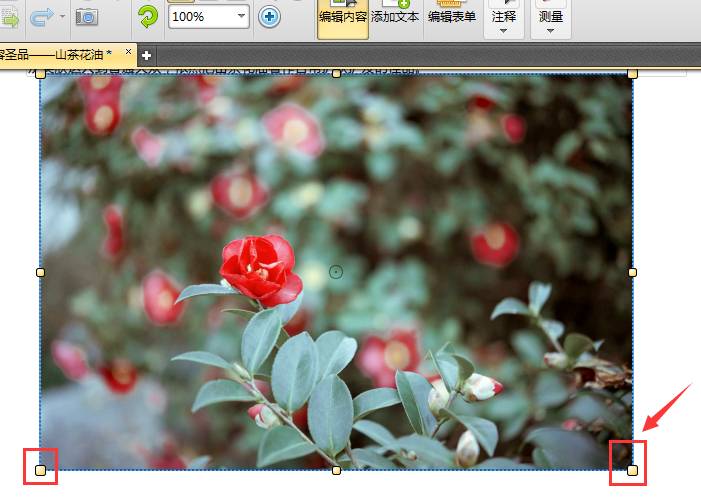Open a new tab with plus button
This screenshot has width=701, height=502.
click(x=146, y=55)
